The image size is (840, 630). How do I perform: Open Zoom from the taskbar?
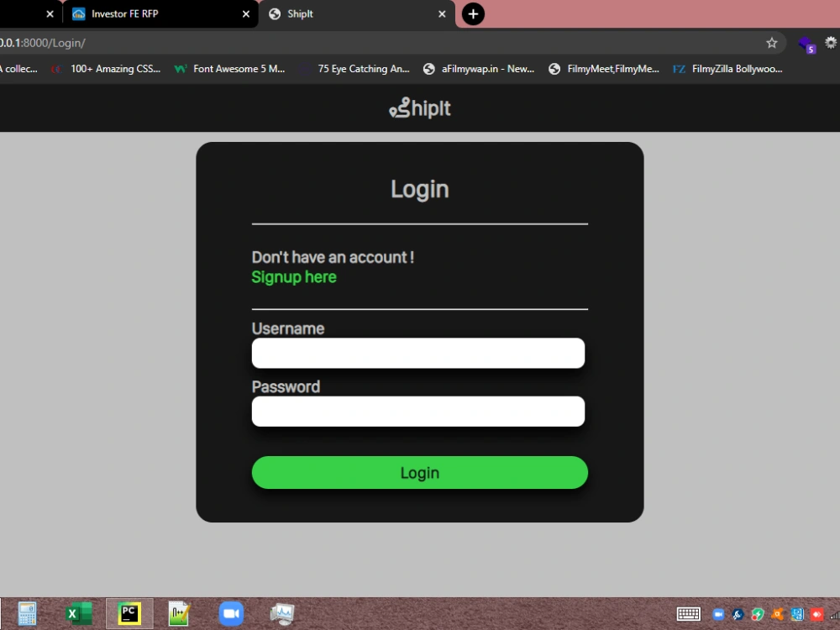tap(232, 613)
